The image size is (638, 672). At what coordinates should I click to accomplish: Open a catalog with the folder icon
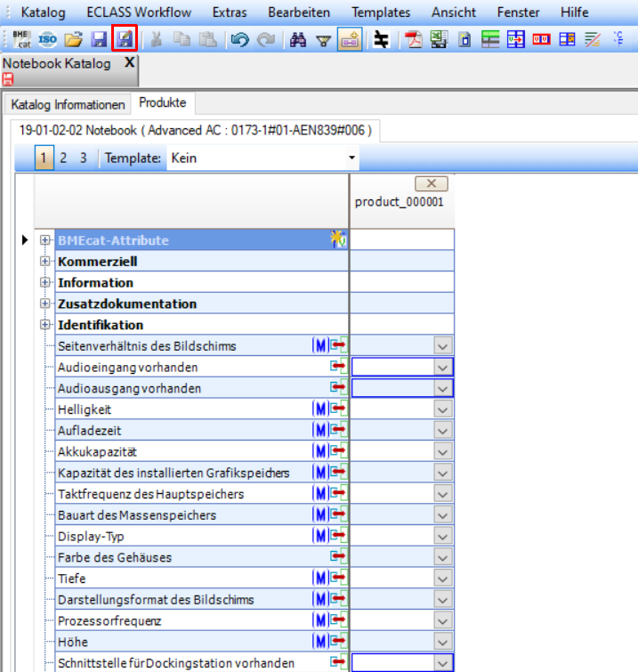pos(74,39)
